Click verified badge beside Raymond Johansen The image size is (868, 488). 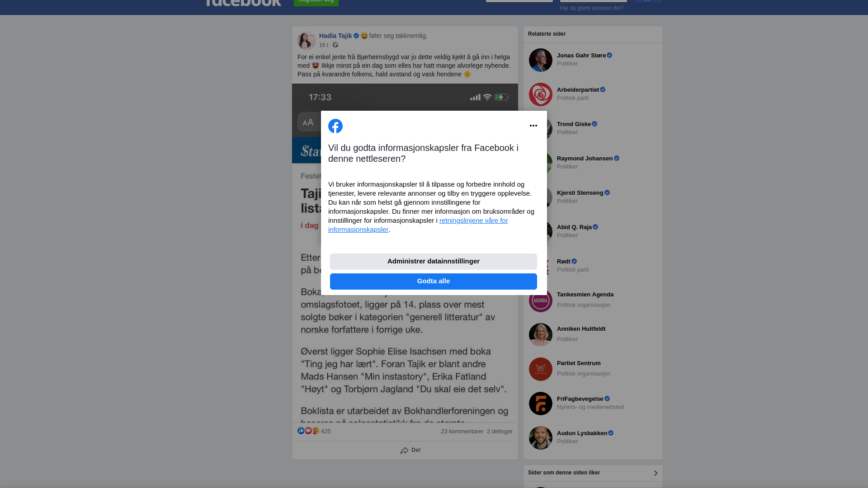(617, 159)
